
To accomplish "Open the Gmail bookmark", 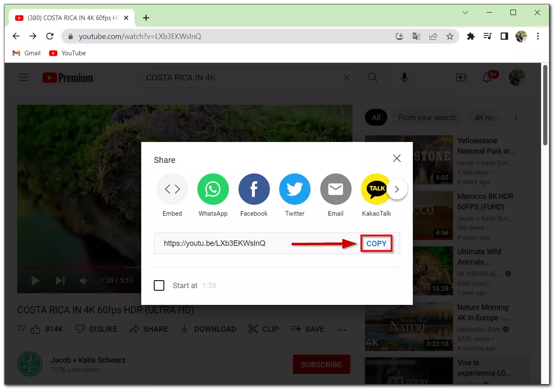I will point(27,53).
